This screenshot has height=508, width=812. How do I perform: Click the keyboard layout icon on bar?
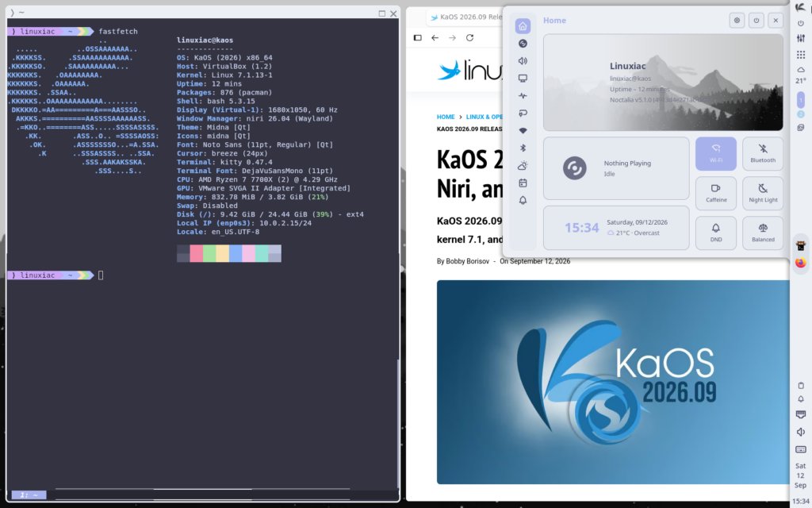point(801,449)
